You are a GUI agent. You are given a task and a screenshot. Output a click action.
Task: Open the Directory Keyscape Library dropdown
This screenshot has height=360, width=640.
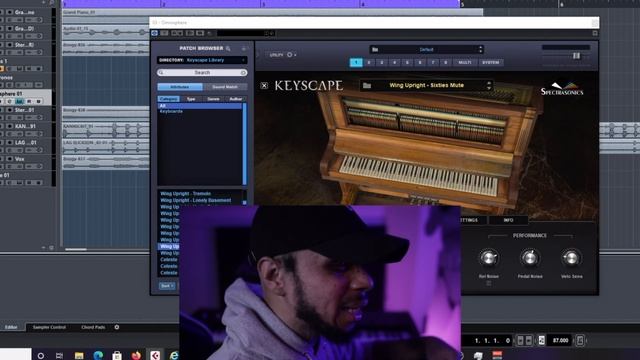[202, 60]
